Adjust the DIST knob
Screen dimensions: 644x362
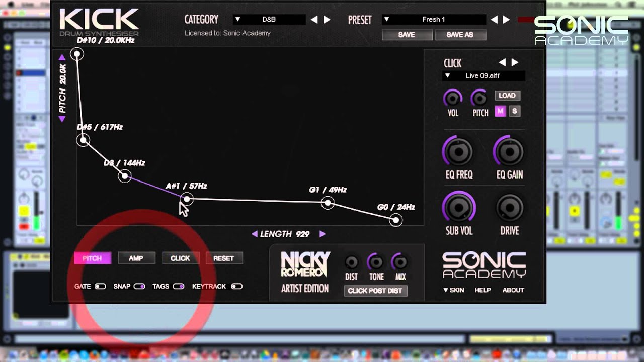click(x=351, y=262)
